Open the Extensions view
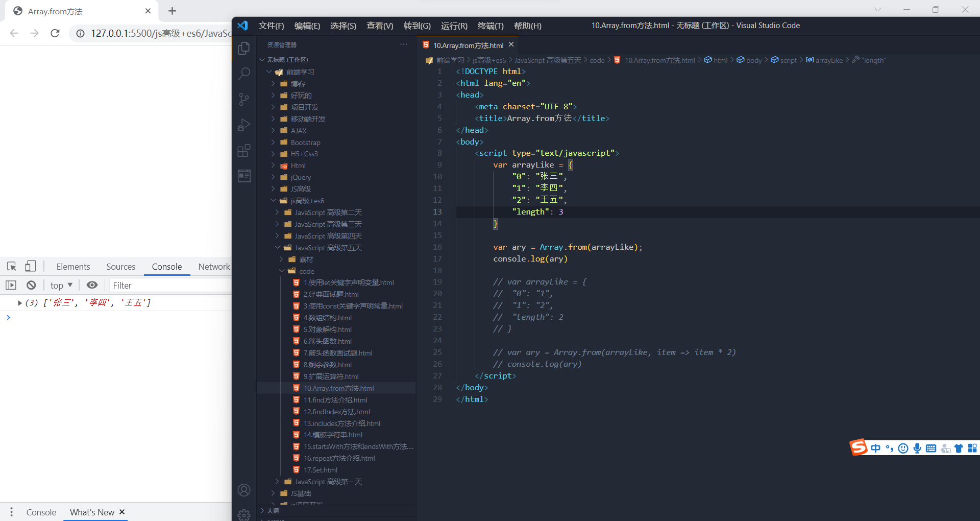 tap(244, 150)
